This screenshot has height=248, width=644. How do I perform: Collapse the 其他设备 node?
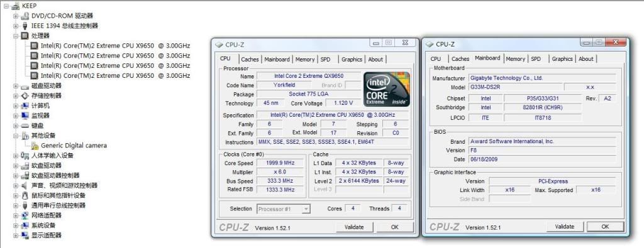coord(16,136)
